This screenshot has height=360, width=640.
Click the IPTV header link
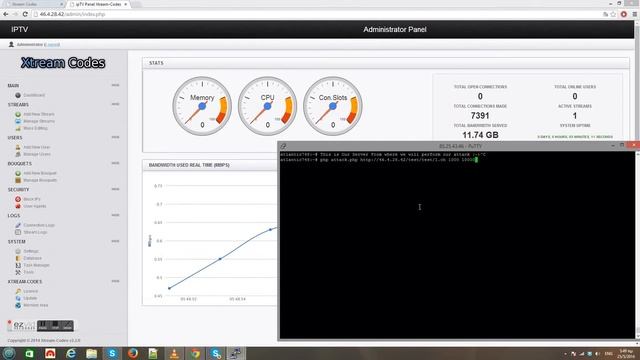tap(20, 29)
